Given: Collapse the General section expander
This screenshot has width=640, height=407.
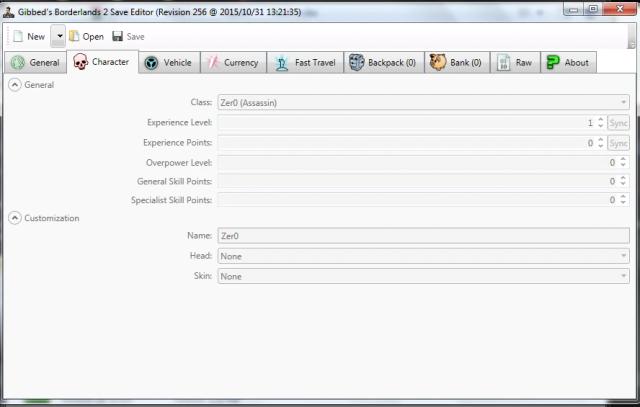Looking at the screenshot, I should 14,85.
